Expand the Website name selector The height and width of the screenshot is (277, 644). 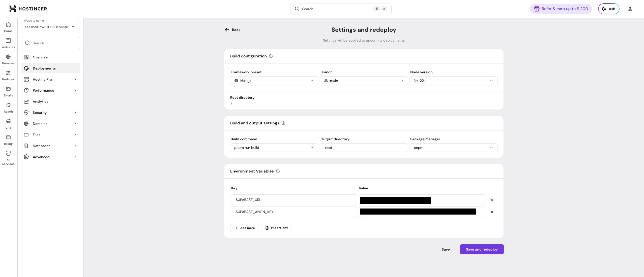point(50,27)
